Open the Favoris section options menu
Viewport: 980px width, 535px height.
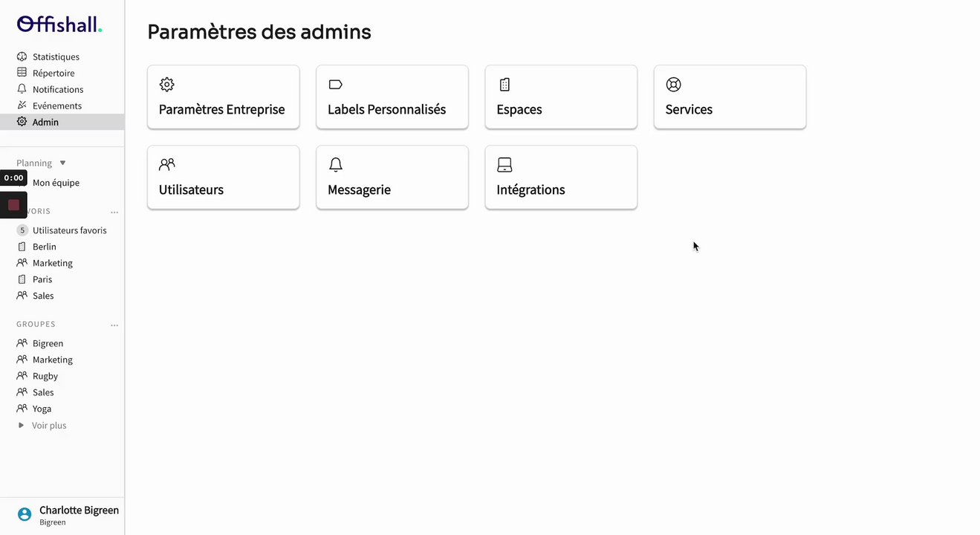[x=114, y=213]
